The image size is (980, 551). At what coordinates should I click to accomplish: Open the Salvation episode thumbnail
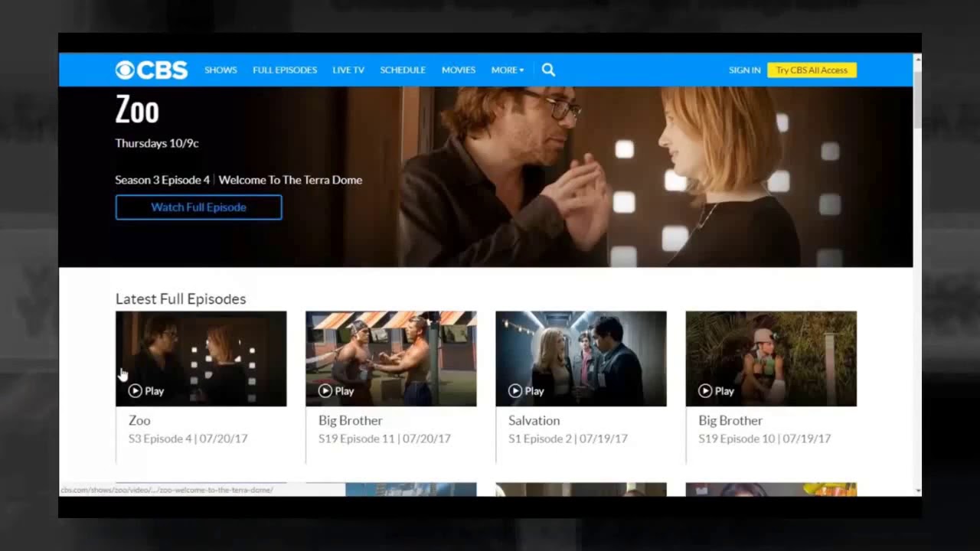pos(580,358)
